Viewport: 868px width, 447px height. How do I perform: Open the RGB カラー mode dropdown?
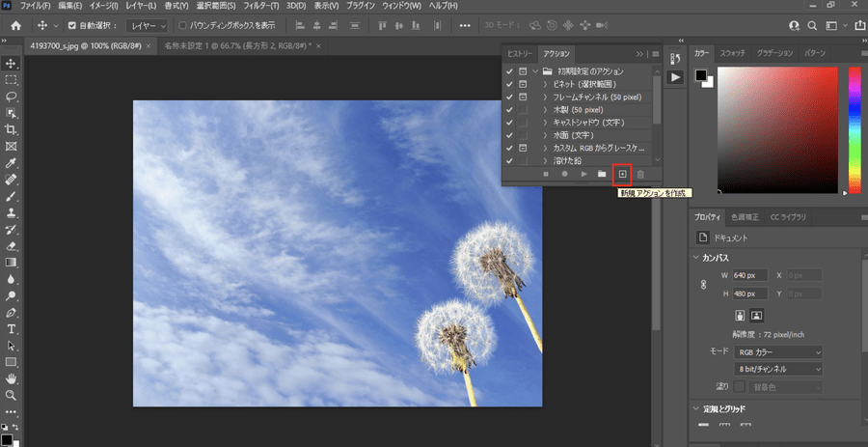click(778, 351)
